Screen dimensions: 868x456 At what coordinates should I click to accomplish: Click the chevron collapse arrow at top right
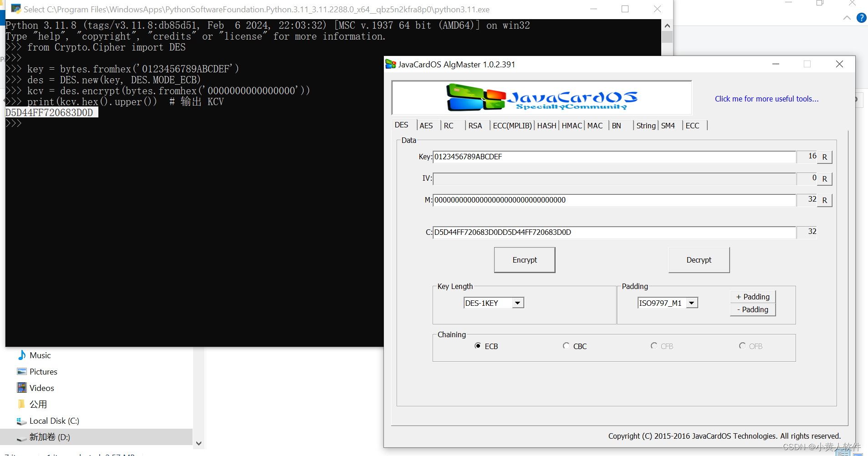847,18
